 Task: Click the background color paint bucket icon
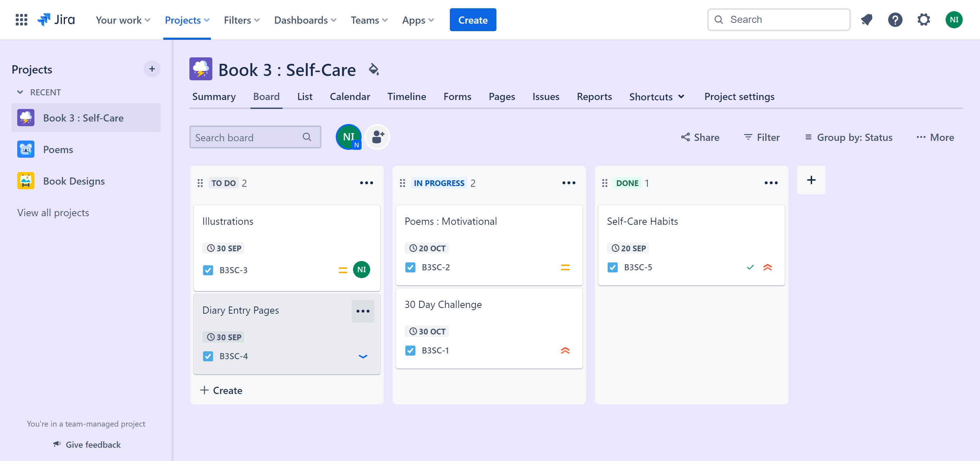coord(373,69)
